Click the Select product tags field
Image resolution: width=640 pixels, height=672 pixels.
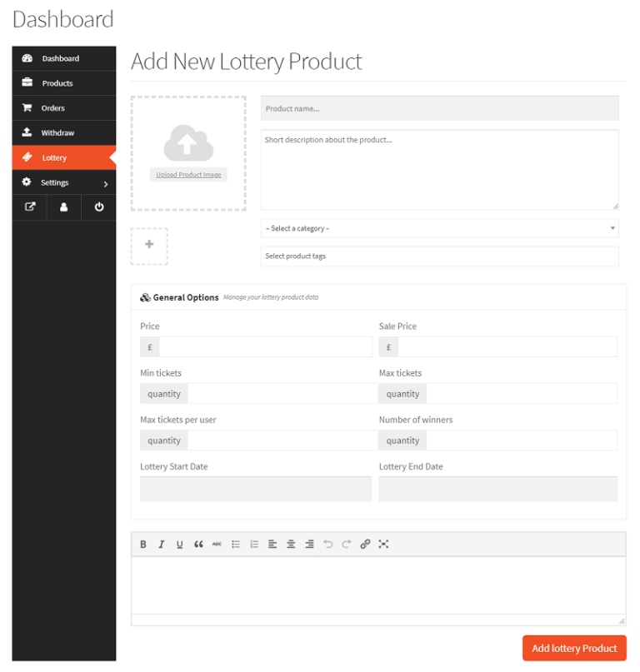tap(440, 256)
